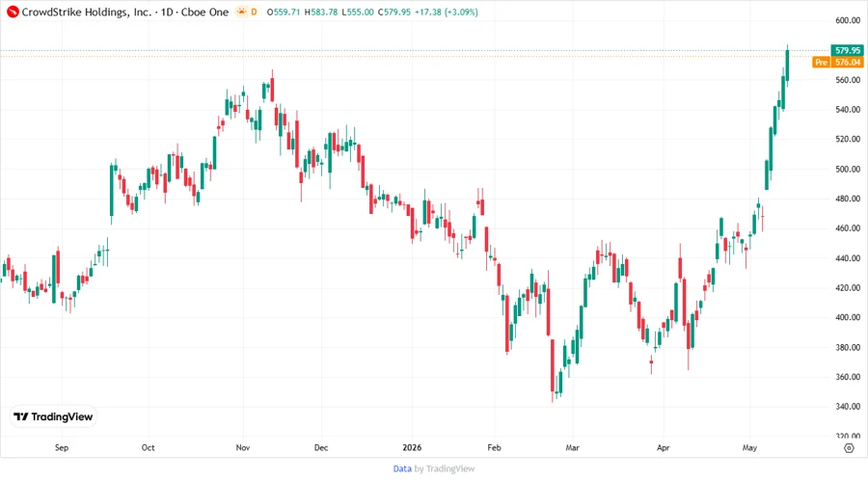Click the Sep label on time axis

(x=62, y=447)
